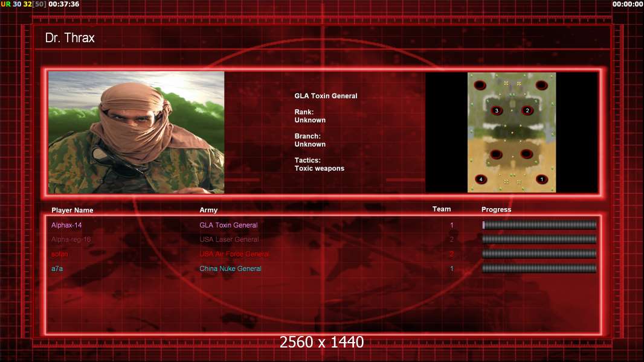Screen dimensions: 644x362
Task: Click the loading progress bar for solan
Action: coord(539,254)
